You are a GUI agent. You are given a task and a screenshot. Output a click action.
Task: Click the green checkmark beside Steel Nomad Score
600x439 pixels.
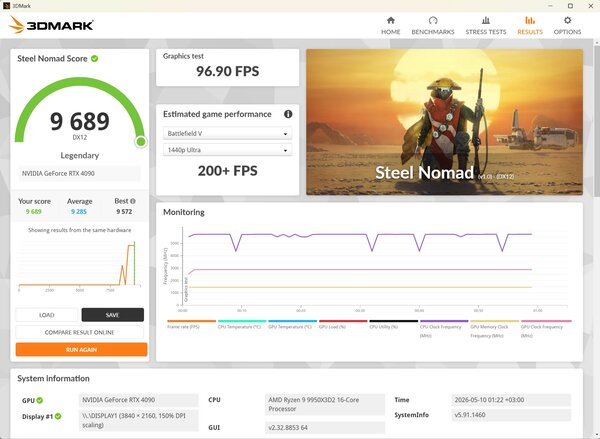[95, 59]
